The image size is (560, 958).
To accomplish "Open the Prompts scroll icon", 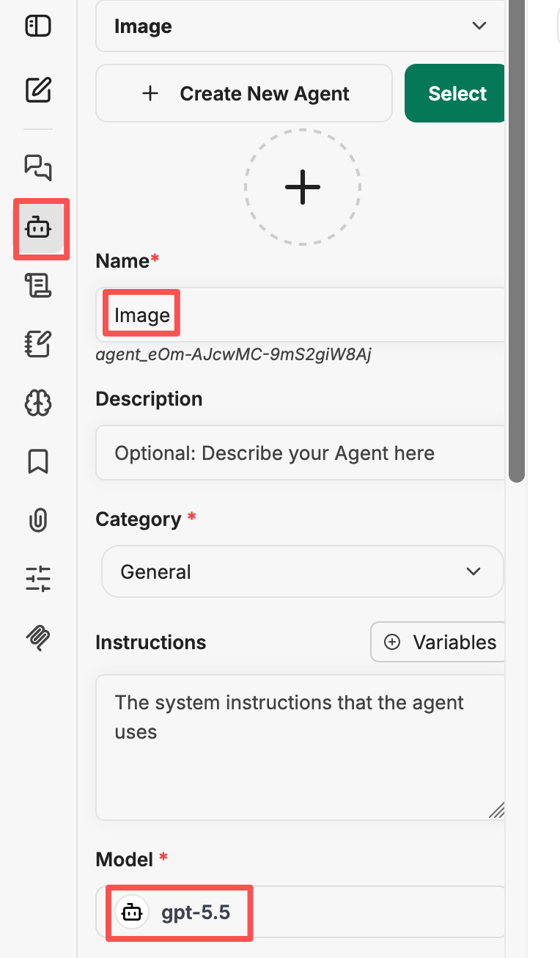I will coord(38,285).
